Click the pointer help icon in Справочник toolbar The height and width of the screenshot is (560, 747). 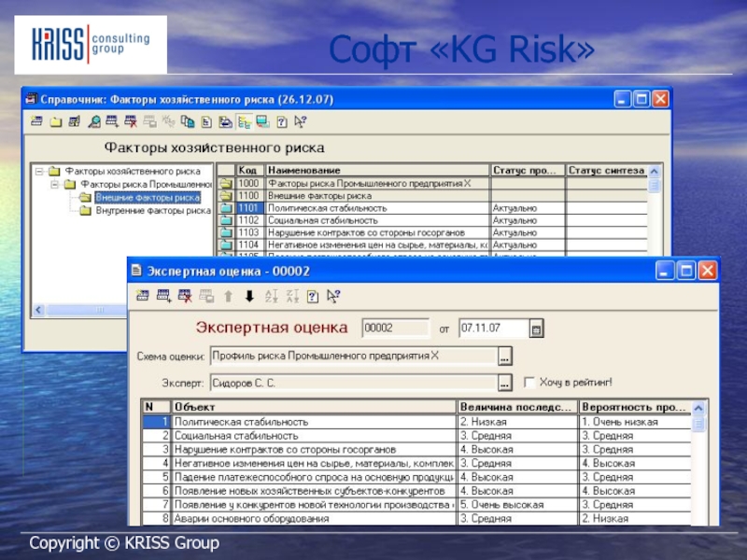click(300, 122)
